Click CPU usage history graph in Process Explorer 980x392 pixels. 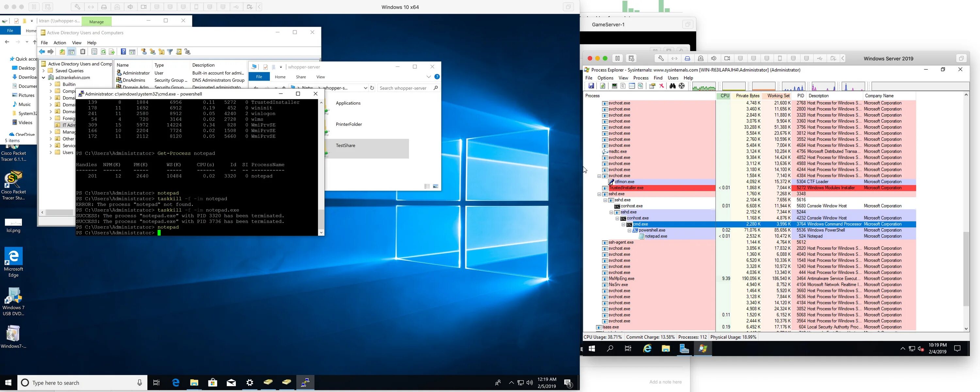704,86
